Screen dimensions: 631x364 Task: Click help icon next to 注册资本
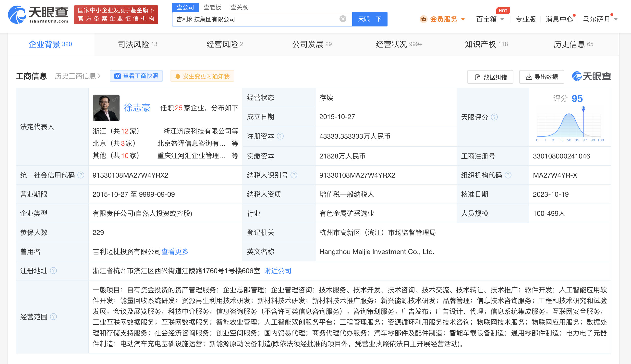pos(280,136)
